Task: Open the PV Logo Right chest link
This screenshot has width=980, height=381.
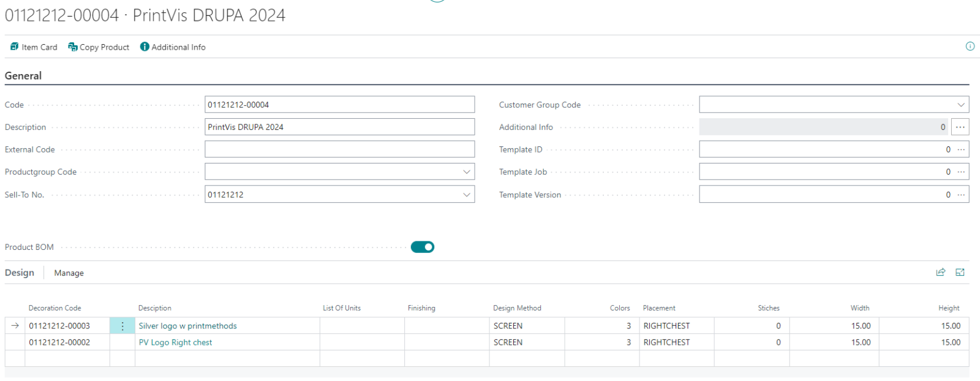Action: pyautogui.click(x=175, y=342)
